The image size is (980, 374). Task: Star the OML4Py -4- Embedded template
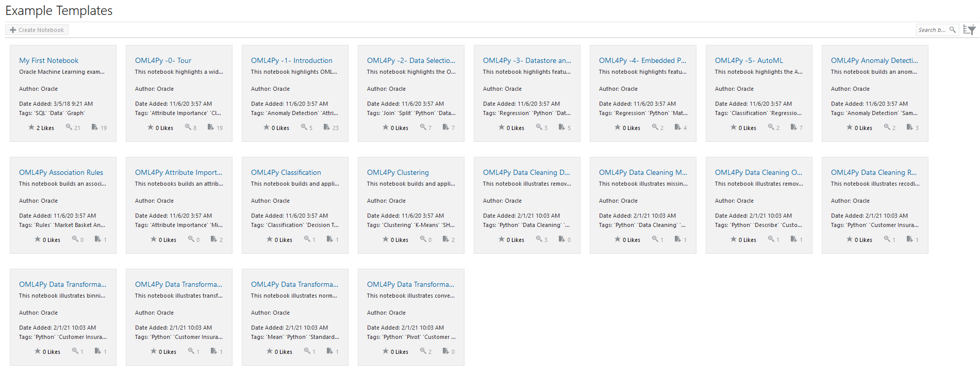tap(618, 127)
